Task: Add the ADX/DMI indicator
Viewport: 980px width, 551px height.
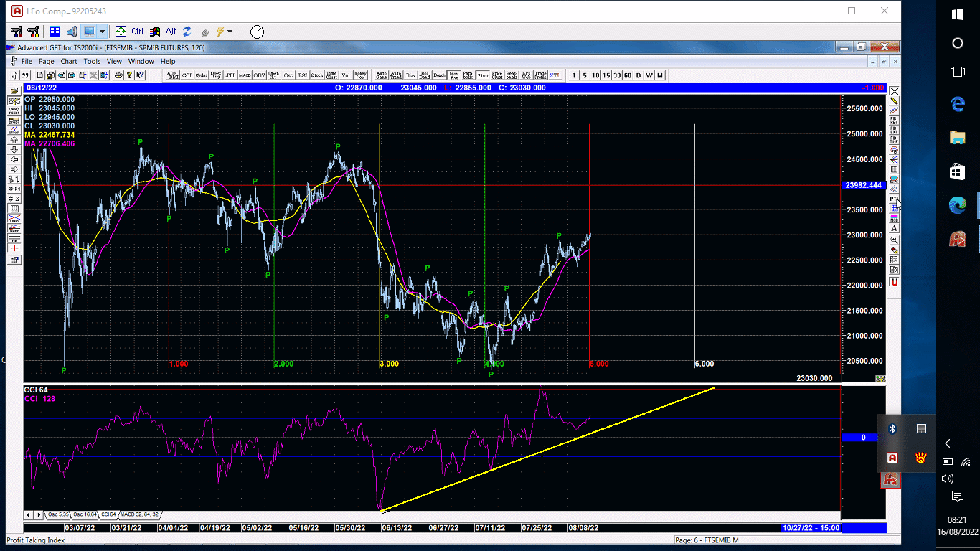Action: tap(173, 75)
